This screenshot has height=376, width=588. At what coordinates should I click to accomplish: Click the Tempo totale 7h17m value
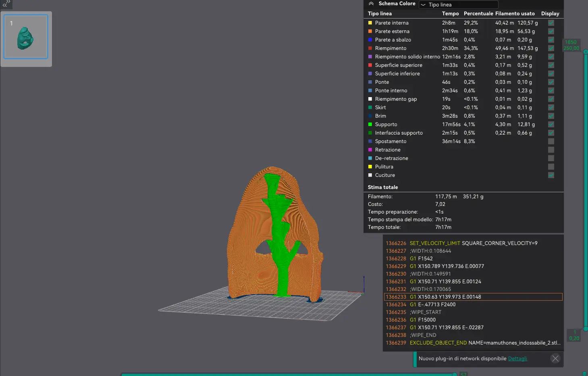[443, 227]
